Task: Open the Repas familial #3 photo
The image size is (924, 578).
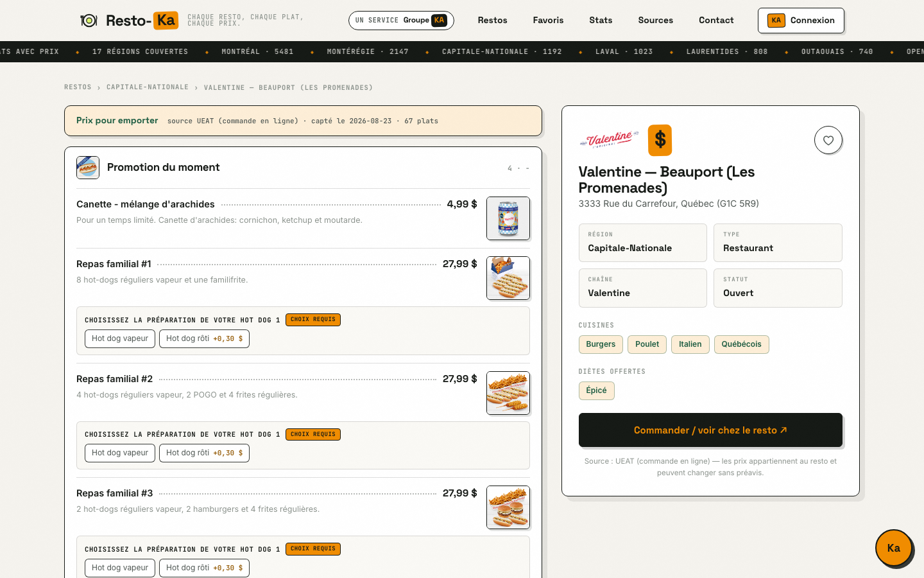Action: tap(508, 507)
